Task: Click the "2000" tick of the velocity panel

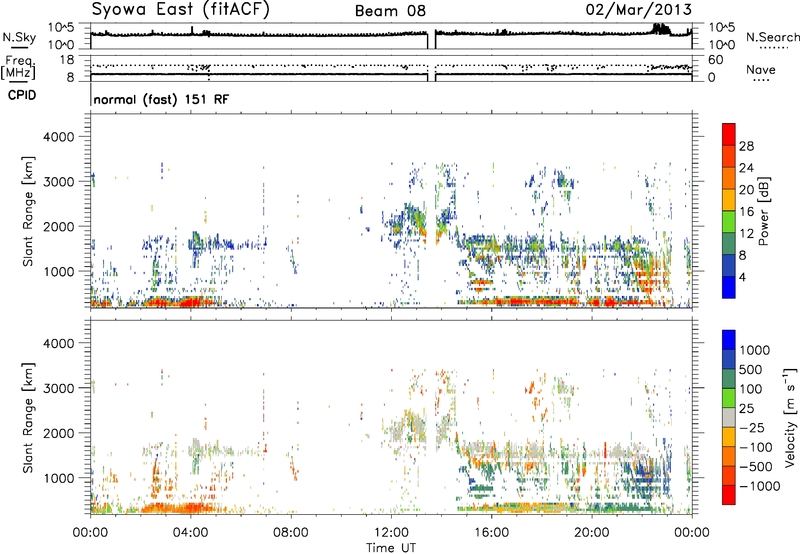Action: 58,433
